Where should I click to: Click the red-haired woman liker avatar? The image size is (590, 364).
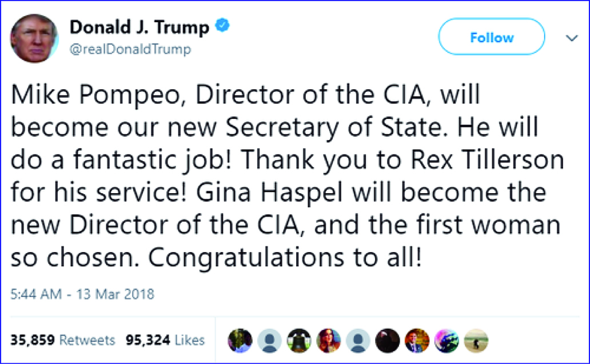329,341
